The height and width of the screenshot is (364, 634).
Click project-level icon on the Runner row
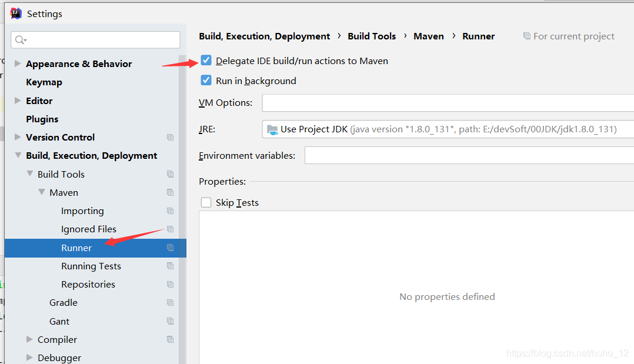point(170,248)
